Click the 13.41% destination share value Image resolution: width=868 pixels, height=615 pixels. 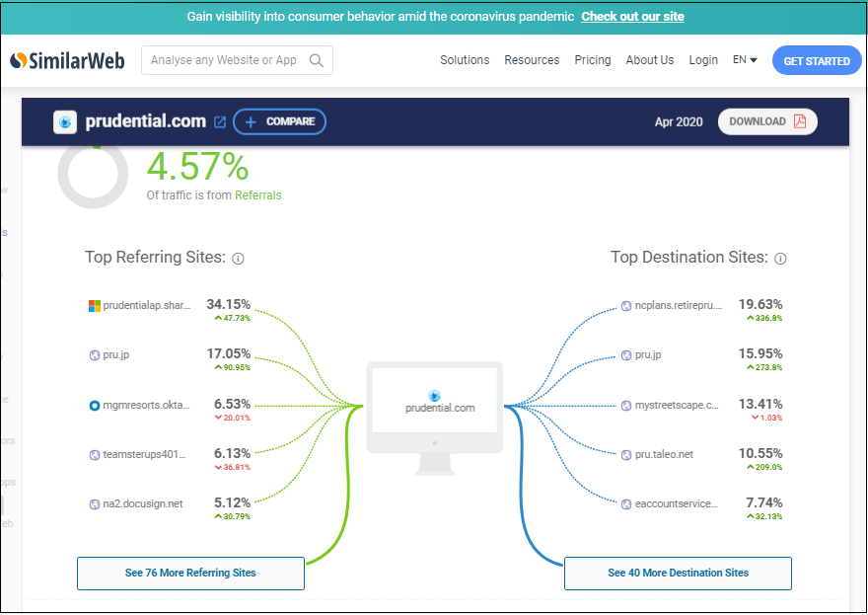click(x=760, y=404)
